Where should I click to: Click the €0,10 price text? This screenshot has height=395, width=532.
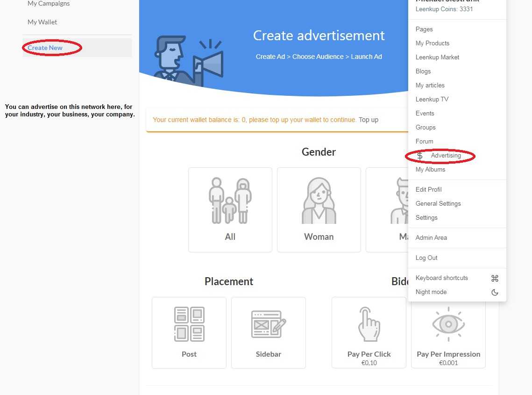pos(369,363)
